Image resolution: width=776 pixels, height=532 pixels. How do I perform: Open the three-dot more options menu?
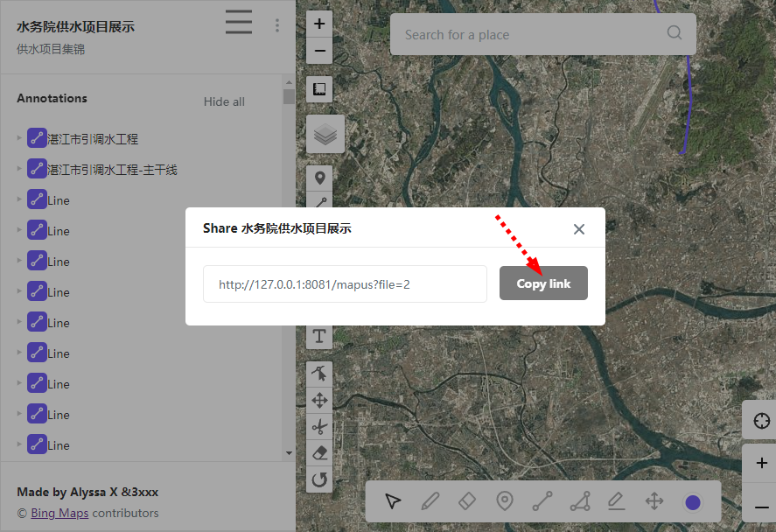(277, 25)
